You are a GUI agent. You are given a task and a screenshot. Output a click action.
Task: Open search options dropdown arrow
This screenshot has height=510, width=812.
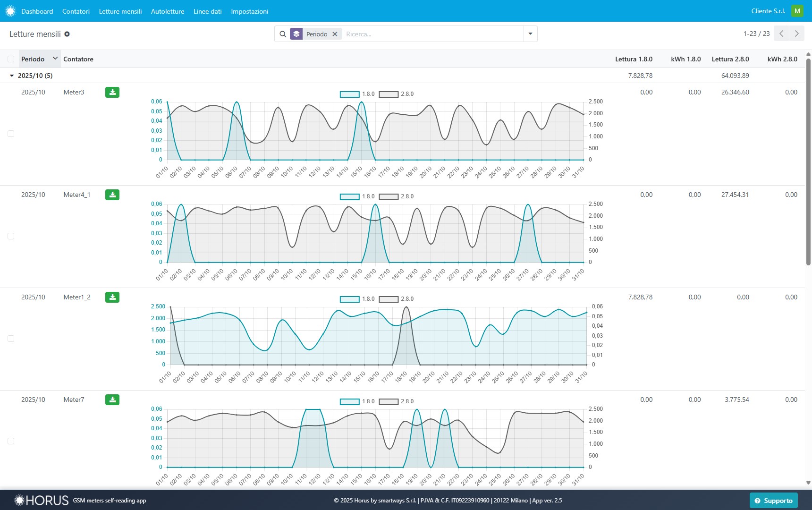click(x=530, y=34)
